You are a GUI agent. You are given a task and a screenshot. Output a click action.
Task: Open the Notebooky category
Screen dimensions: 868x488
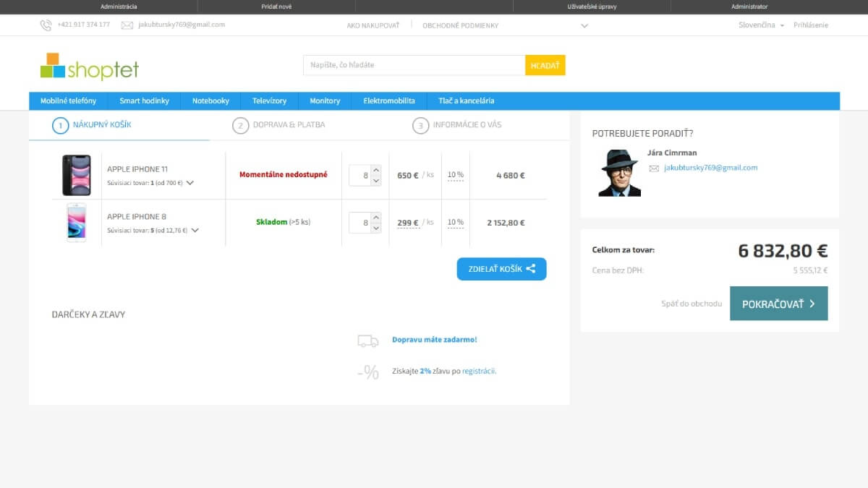tap(210, 100)
